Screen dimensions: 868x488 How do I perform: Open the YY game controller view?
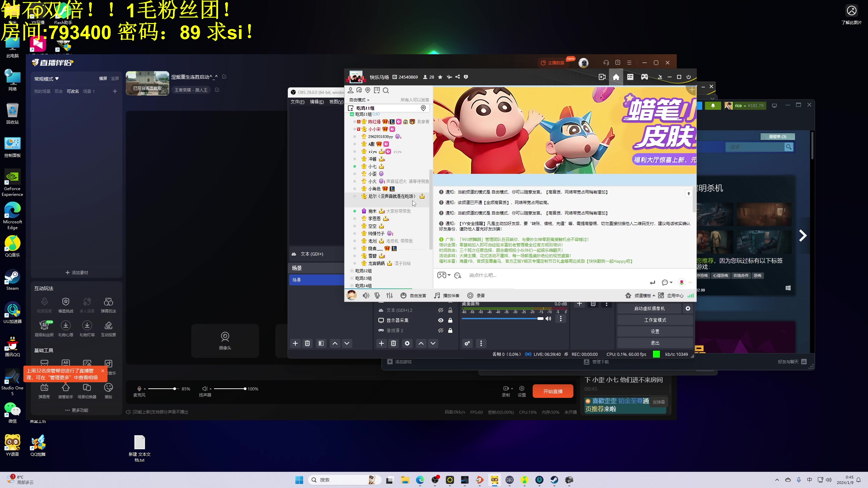(645, 77)
